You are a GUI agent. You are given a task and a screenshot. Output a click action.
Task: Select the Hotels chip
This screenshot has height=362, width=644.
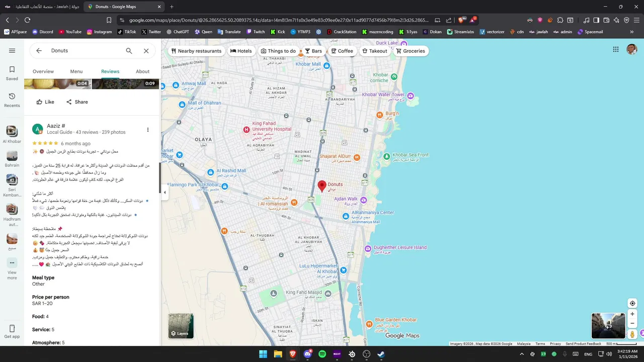coord(241,51)
